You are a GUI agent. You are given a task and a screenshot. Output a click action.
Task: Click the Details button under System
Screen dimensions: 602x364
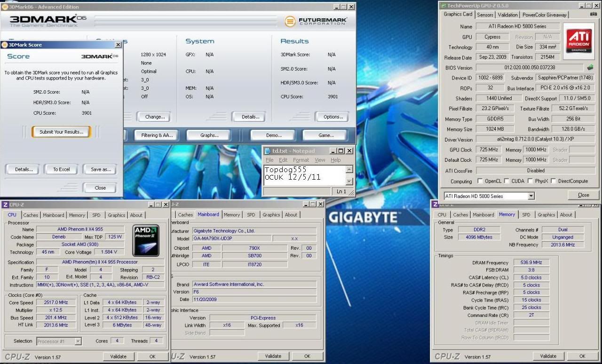[250, 117]
